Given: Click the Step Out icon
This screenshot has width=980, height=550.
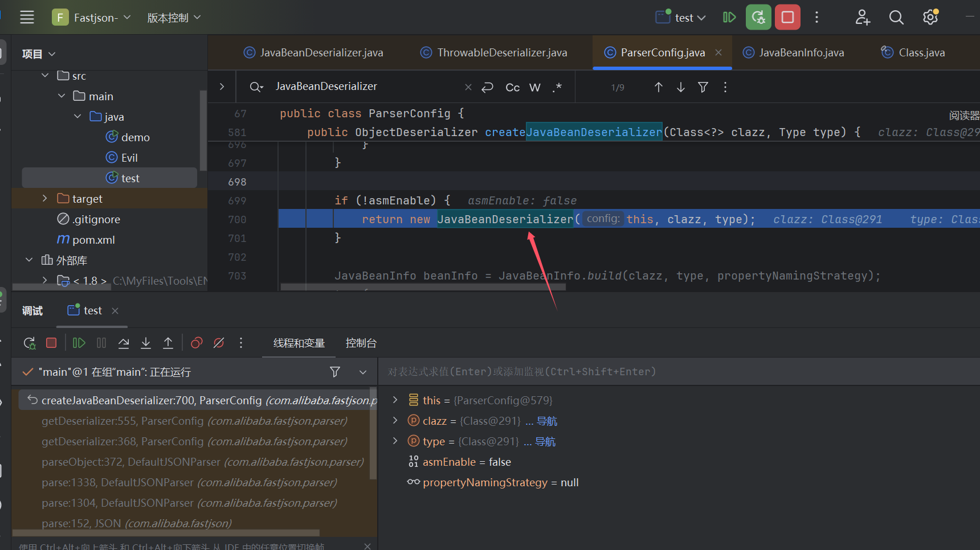Looking at the screenshot, I should pos(168,343).
